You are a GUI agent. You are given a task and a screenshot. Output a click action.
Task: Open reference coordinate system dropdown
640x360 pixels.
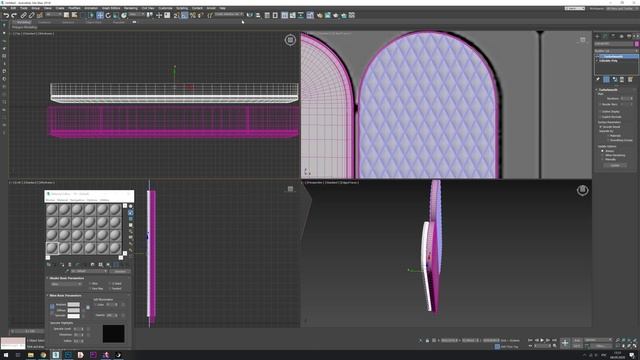136,15
